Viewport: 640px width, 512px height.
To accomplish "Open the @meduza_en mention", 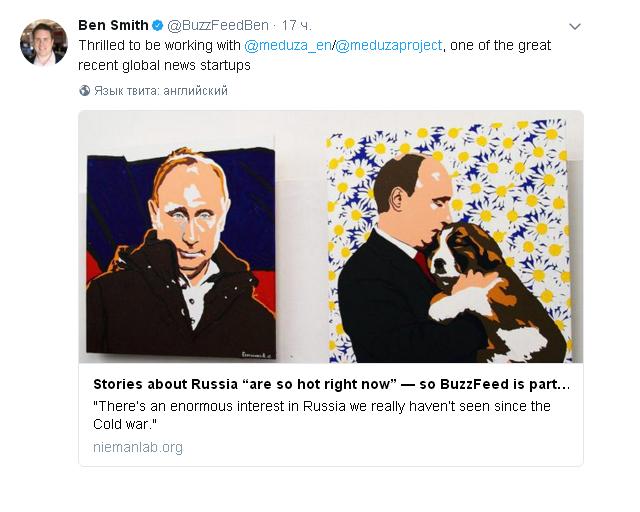I will point(289,45).
